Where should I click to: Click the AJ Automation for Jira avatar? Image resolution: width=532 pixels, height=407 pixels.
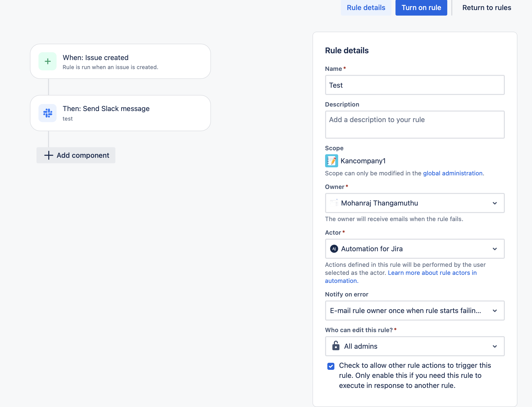[x=334, y=249]
